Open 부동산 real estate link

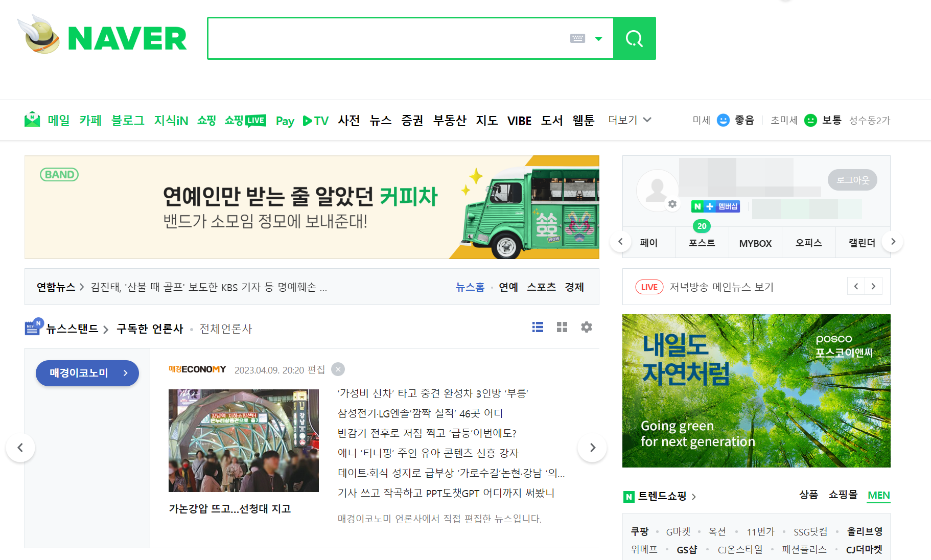click(450, 121)
